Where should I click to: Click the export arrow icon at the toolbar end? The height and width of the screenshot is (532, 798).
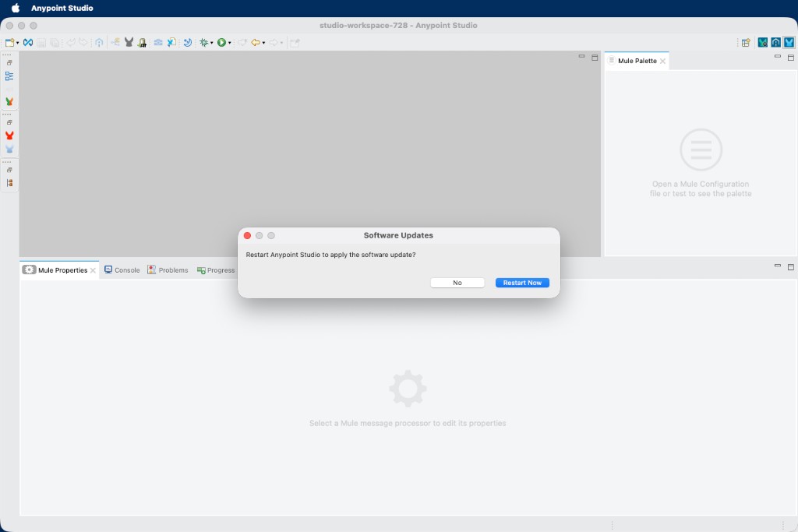pyautogui.click(x=295, y=43)
